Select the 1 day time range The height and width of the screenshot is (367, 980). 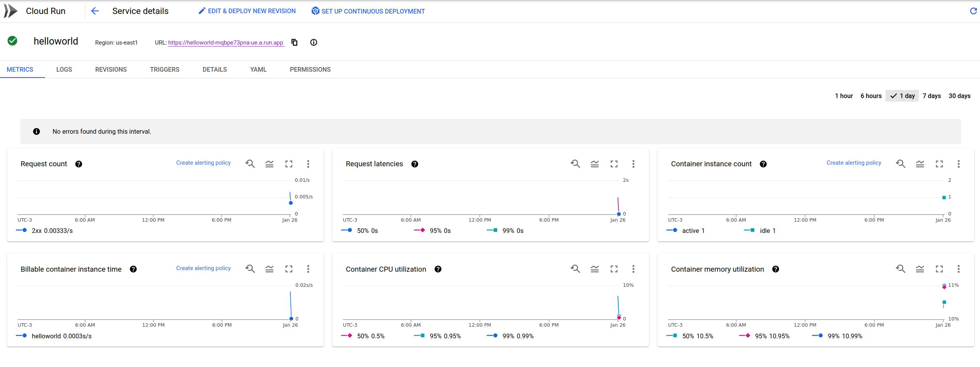click(902, 96)
